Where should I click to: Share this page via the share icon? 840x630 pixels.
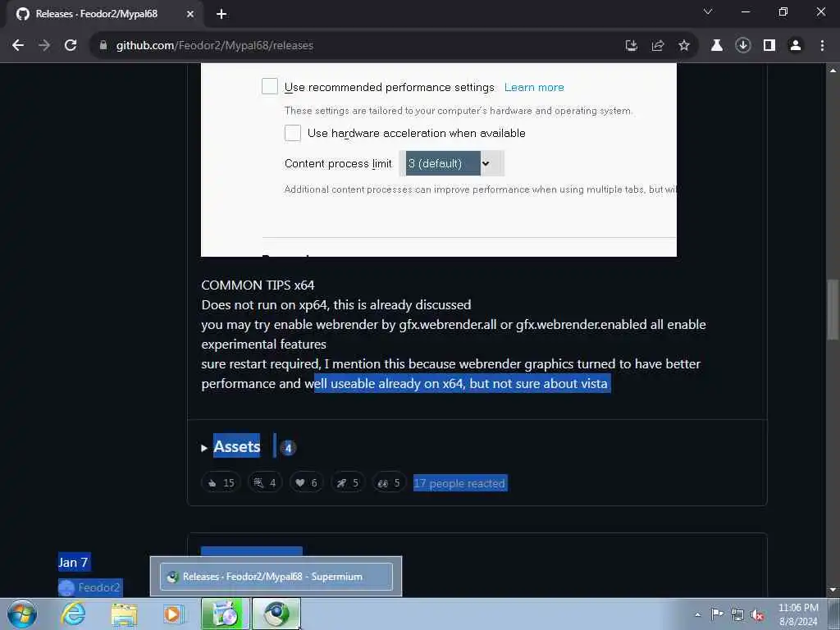(658, 46)
